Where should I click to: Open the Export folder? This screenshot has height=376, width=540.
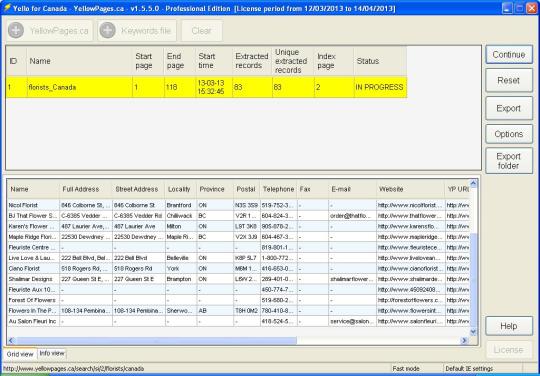click(509, 161)
